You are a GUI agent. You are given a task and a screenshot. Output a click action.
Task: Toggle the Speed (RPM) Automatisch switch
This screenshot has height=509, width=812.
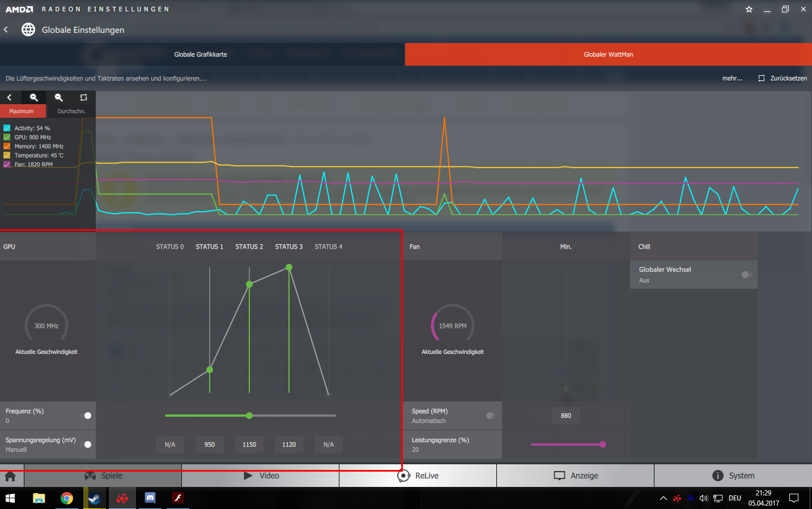[x=491, y=416]
